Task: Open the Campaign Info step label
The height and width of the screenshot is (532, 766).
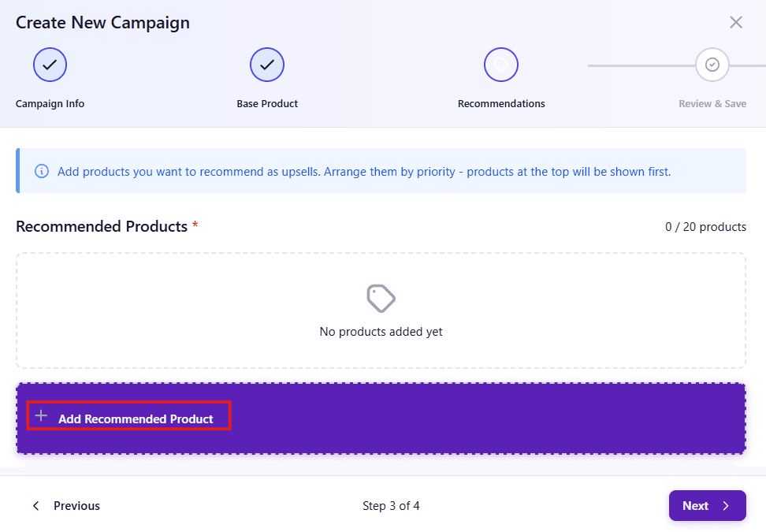Action: point(50,104)
